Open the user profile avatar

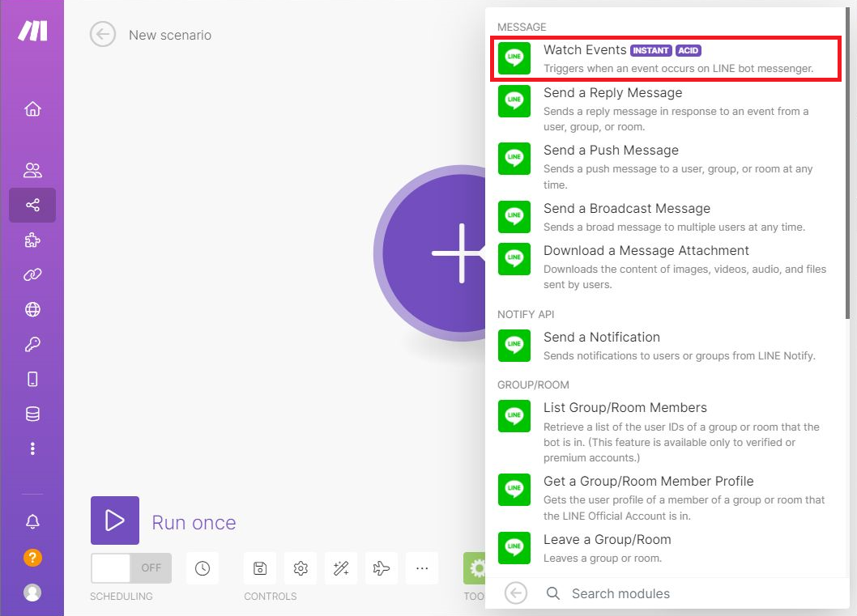point(32,593)
